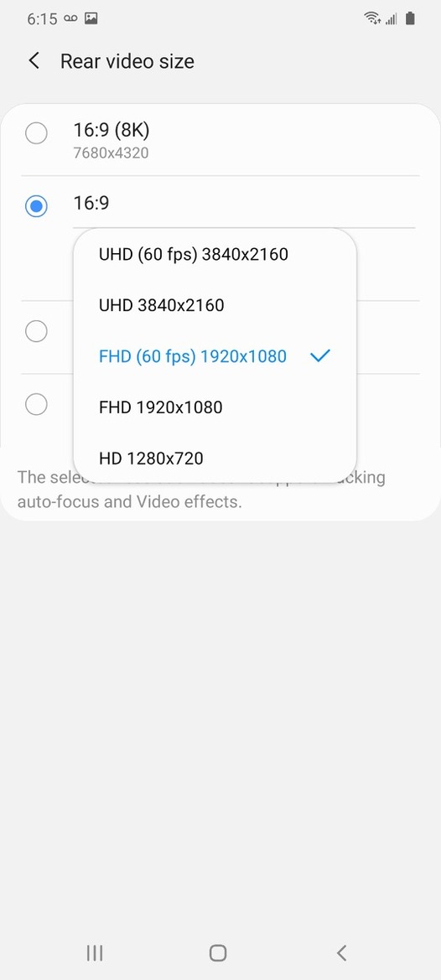Tap the 7680x4320 resolution subtitle
441x980 pixels.
(x=111, y=153)
